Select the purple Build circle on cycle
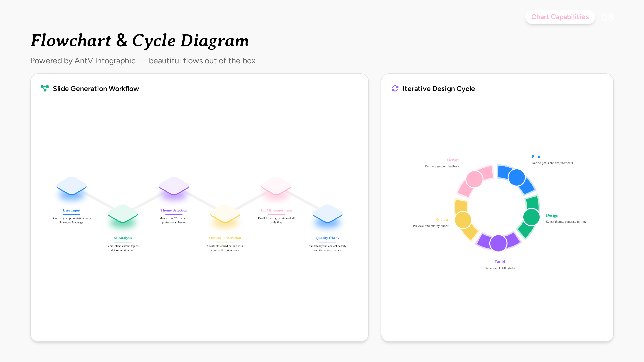The width and height of the screenshot is (644, 362). tap(498, 243)
